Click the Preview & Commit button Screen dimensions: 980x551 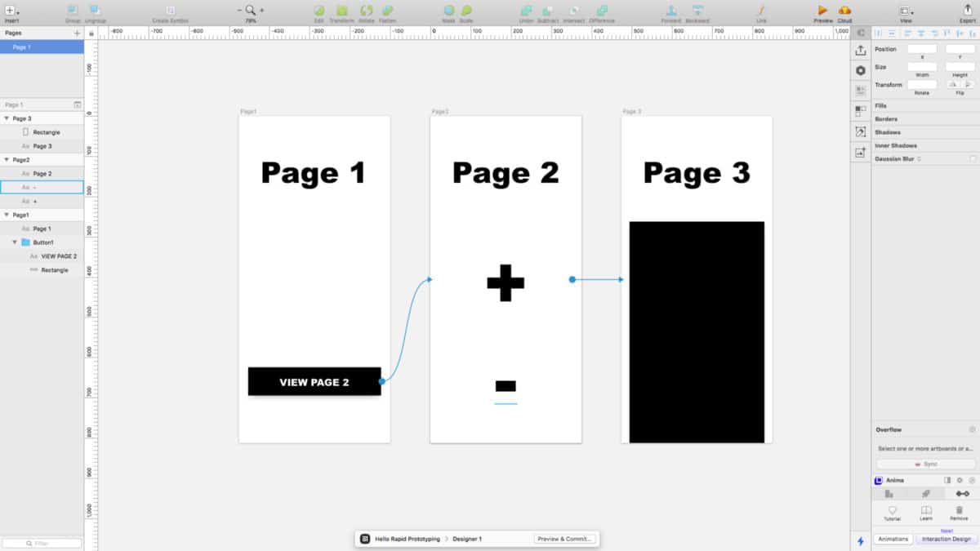[565, 539]
